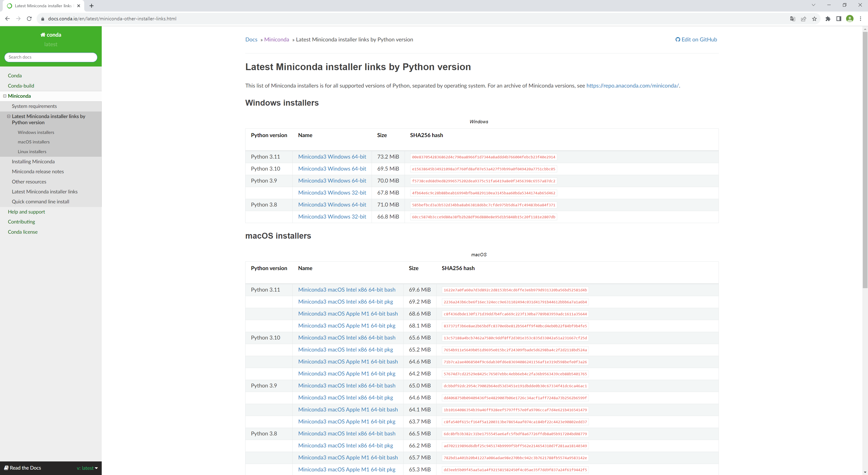This screenshot has width=868, height=475.
Task: Close the Latest Miniconda installer links tab
Action: pos(78,6)
